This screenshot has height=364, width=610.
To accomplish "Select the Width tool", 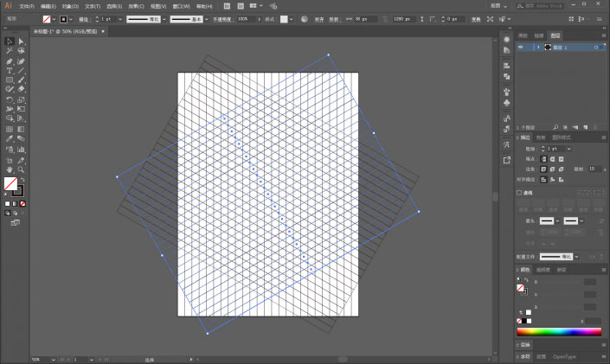I will [10, 109].
